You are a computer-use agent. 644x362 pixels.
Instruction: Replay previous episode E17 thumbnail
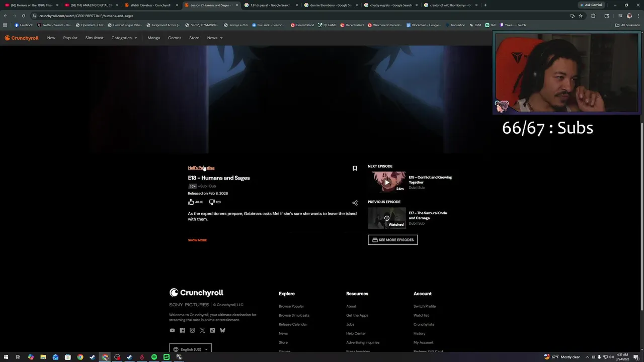click(x=386, y=218)
